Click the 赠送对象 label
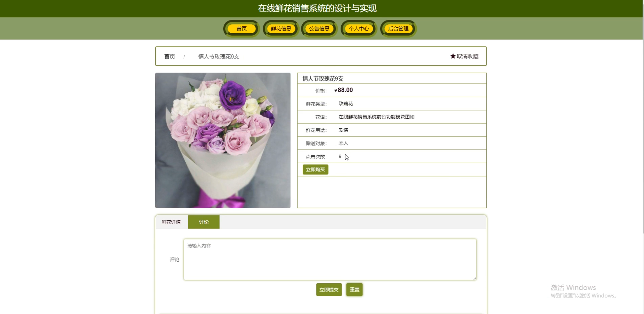Image resolution: width=644 pixels, height=314 pixels. pos(316,144)
